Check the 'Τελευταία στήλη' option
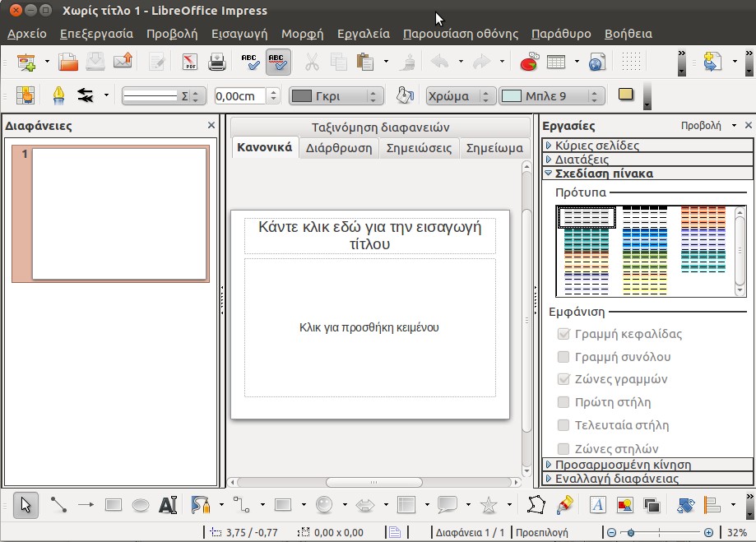This screenshot has height=542, width=756. tap(564, 425)
